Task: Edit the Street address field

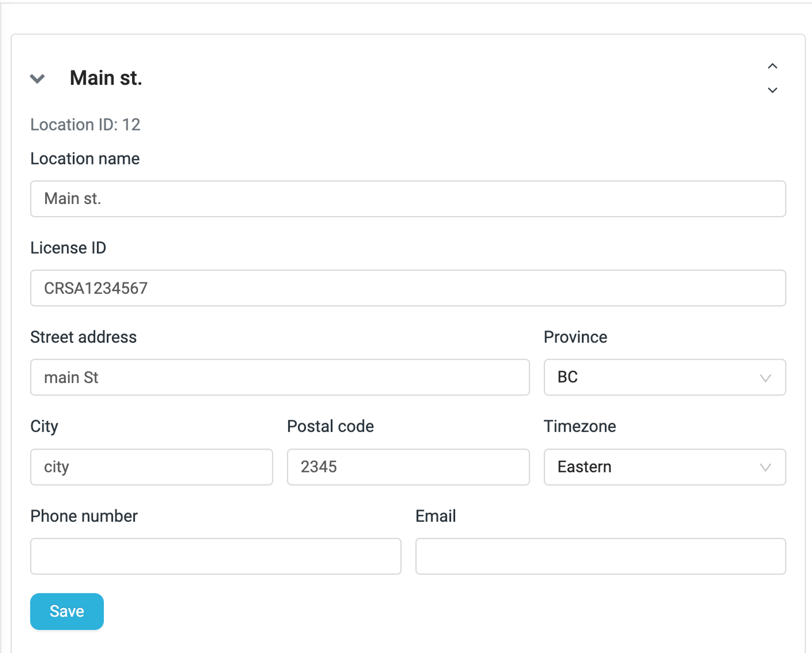Action: click(280, 377)
